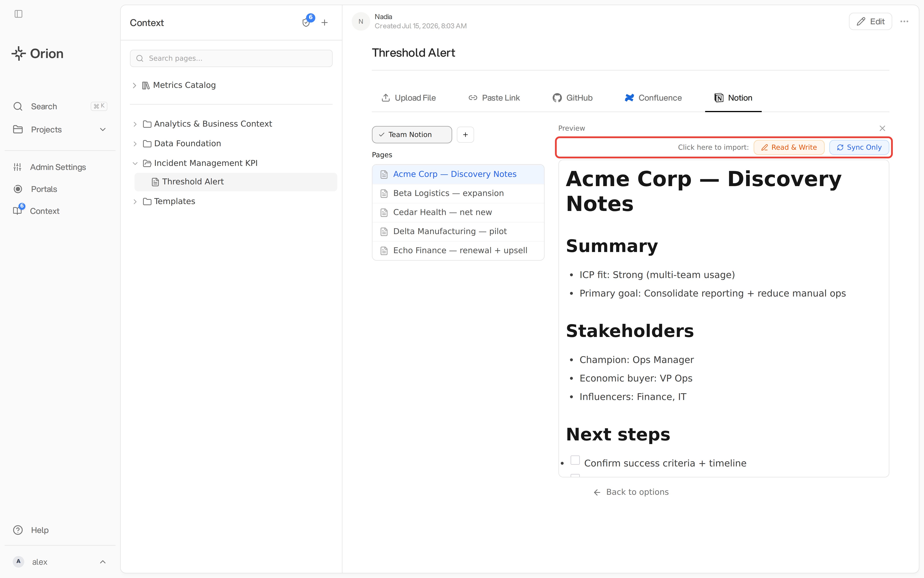Open Admin Settings sliders icon
Viewport: 924px width, 578px height.
[17, 167]
